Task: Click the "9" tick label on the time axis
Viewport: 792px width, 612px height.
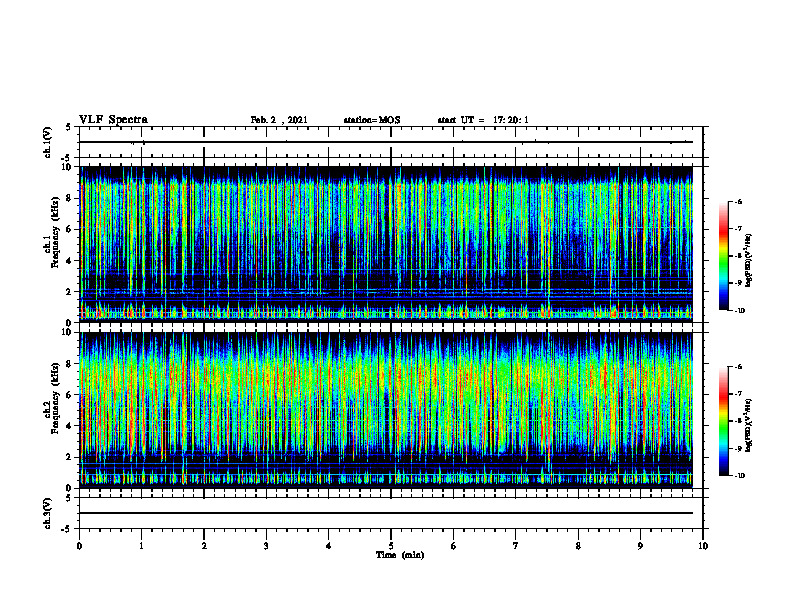Action: click(640, 546)
